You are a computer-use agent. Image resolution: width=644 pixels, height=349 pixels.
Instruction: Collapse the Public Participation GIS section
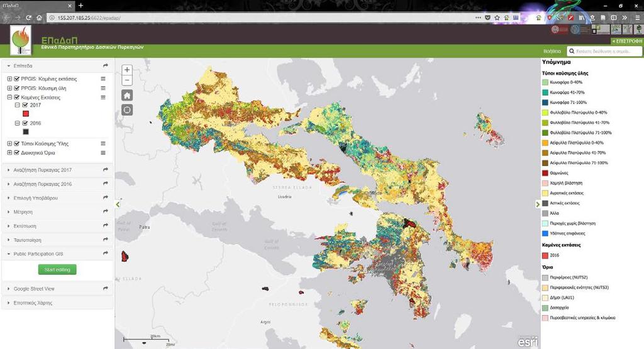[57, 254]
